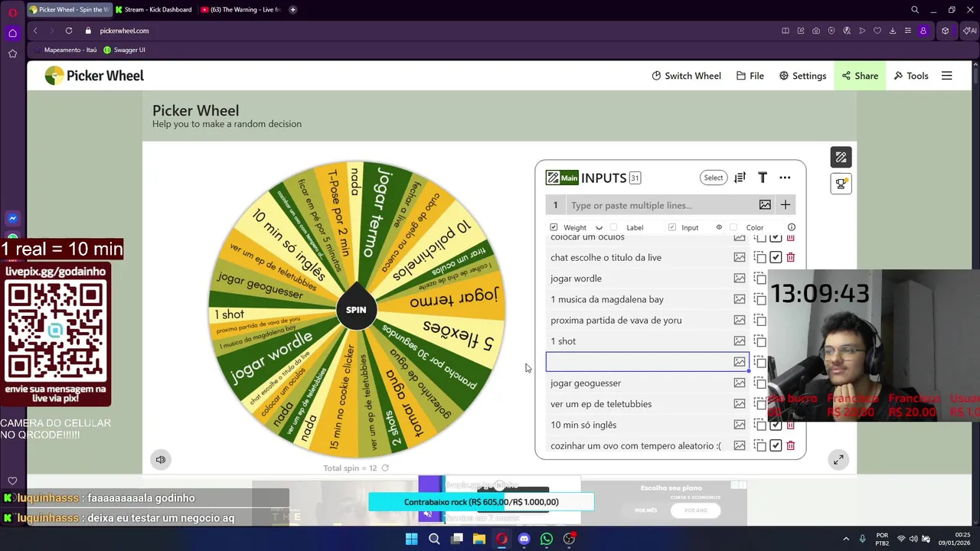Toggle the Label checkbox
Viewport: 980px width, 551px height.
[x=613, y=227]
